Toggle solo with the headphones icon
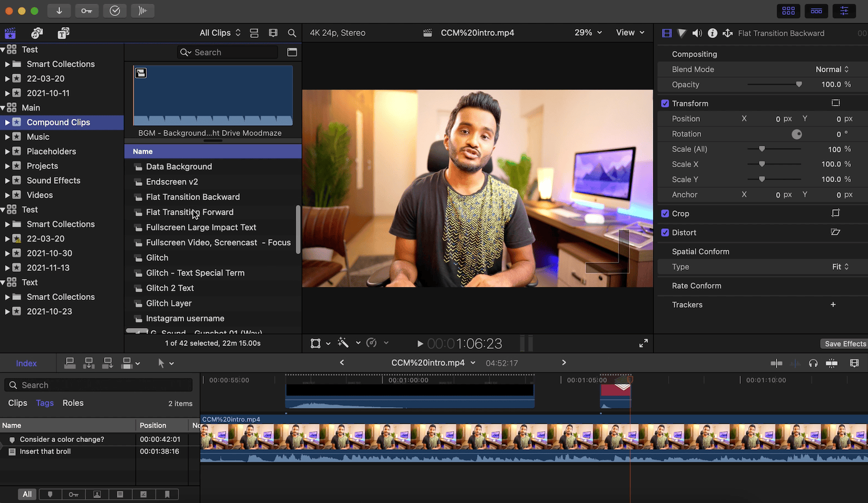This screenshot has width=868, height=503. pyautogui.click(x=813, y=363)
